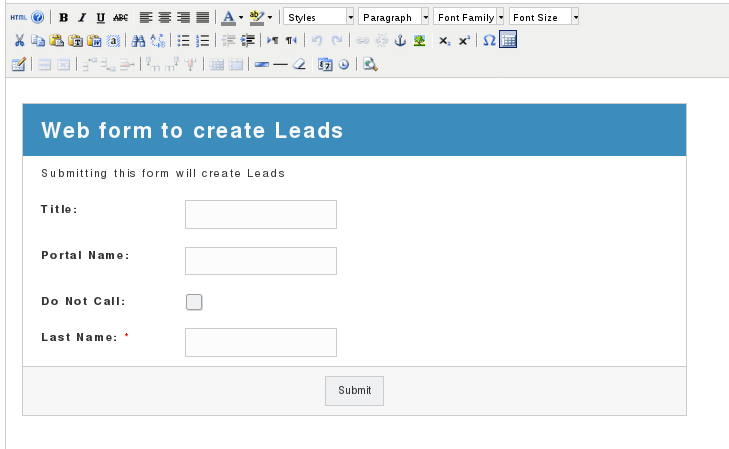Open the Font Size dropdown
Screen dimensions: 729x449
[575, 18]
